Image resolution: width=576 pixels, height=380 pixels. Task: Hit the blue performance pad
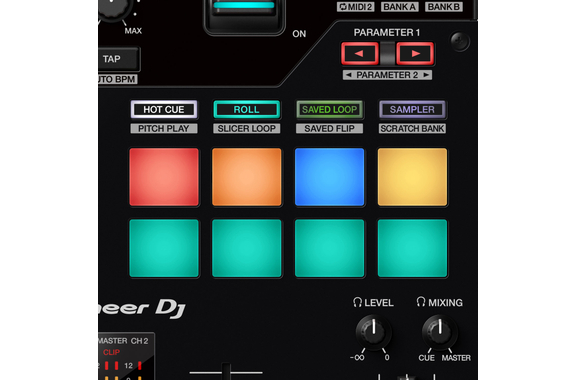(330, 177)
